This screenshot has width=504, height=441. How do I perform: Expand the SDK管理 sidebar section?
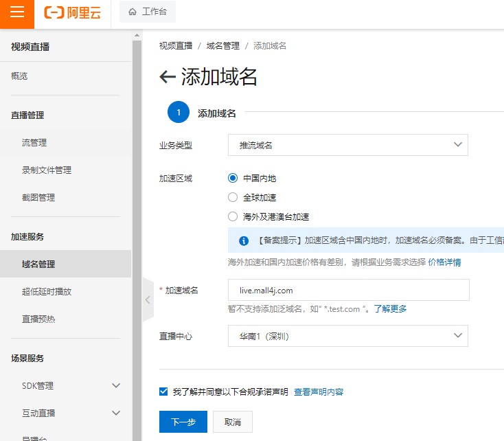[116, 386]
